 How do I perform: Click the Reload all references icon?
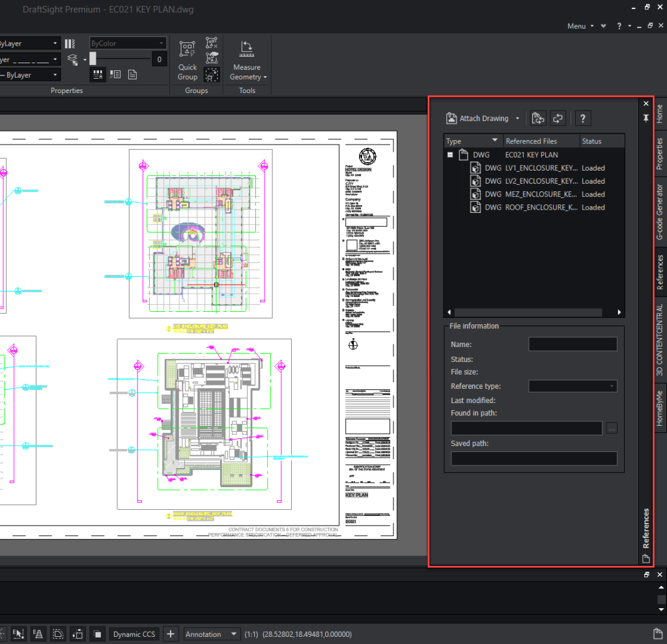[x=537, y=118]
